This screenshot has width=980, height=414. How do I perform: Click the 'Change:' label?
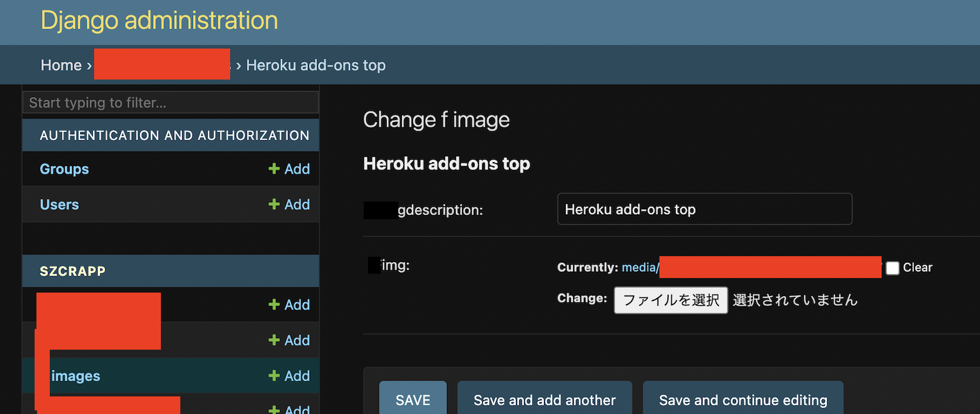click(582, 298)
